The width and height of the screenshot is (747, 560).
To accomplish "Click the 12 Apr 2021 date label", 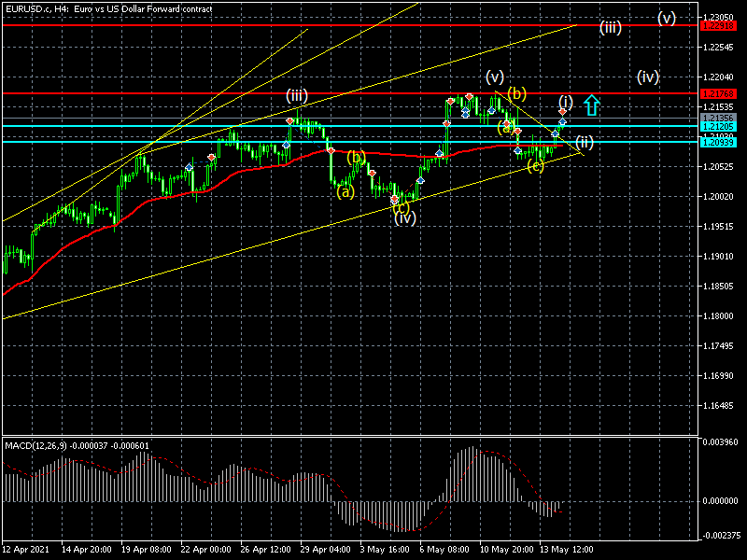I will tap(26, 550).
